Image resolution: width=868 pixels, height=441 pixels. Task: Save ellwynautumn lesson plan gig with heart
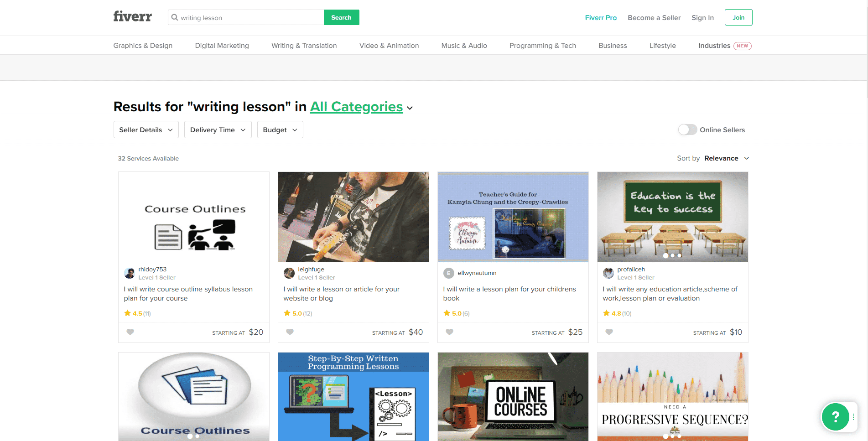coord(450,332)
